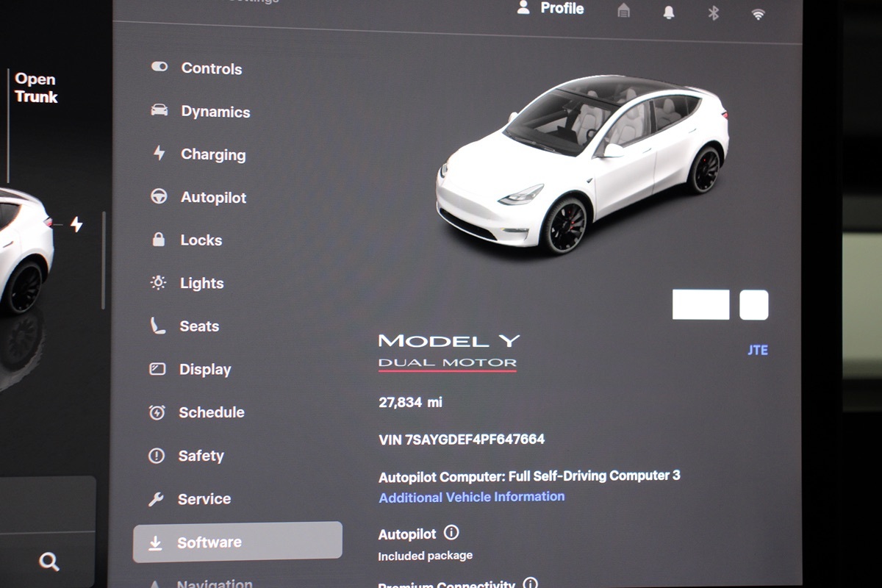Viewport: 882px width, 588px height.
Task: Click the 27,834 mi odometer reading
Action: pos(411,402)
